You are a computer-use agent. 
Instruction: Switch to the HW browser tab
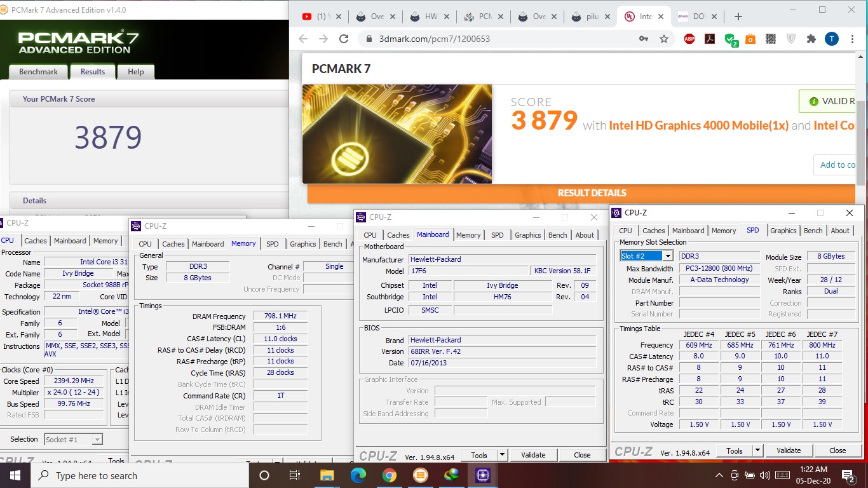click(x=430, y=17)
